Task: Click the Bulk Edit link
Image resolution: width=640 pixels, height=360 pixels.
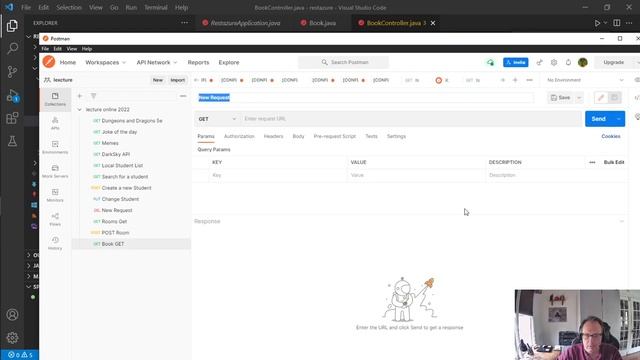Action: click(x=614, y=162)
